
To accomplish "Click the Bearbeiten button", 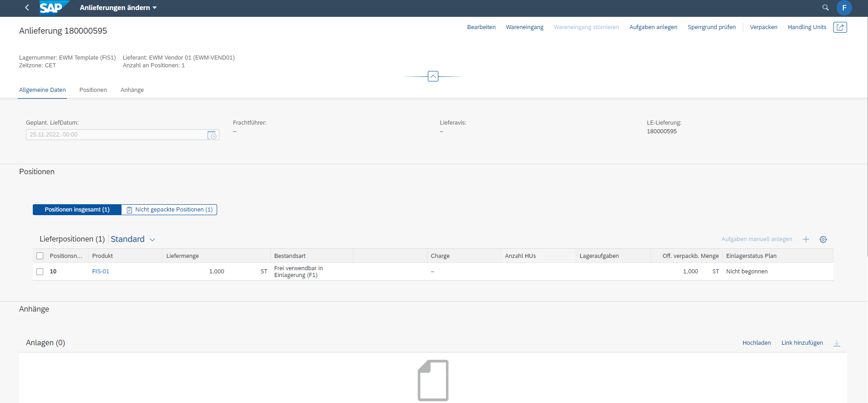I will [481, 27].
